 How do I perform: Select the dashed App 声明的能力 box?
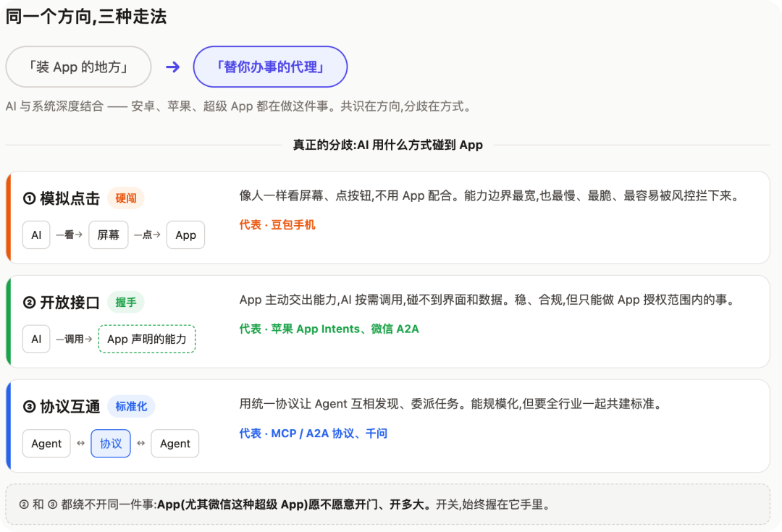(147, 339)
